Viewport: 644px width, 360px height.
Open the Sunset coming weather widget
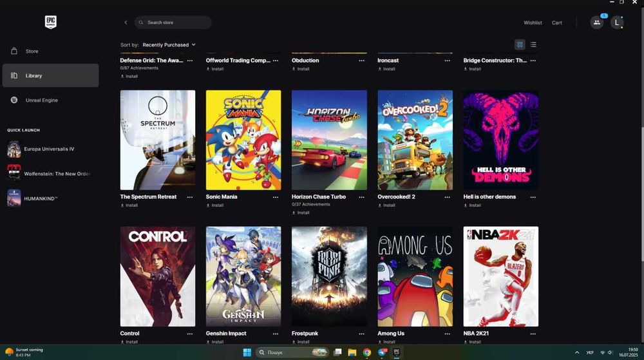tap(24, 352)
